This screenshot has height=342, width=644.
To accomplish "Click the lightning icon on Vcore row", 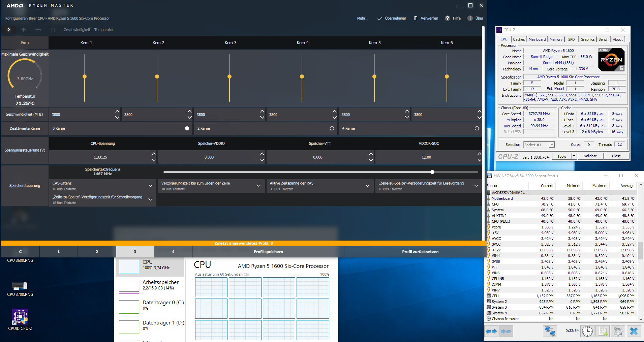I will (489, 227).
